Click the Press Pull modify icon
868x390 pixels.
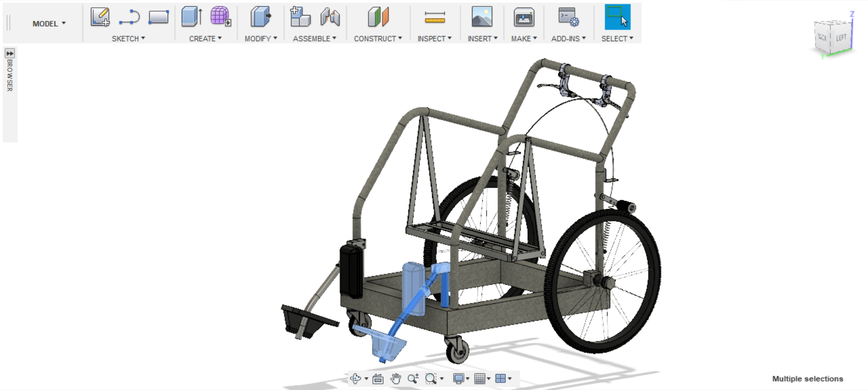[x=261, y=17]
